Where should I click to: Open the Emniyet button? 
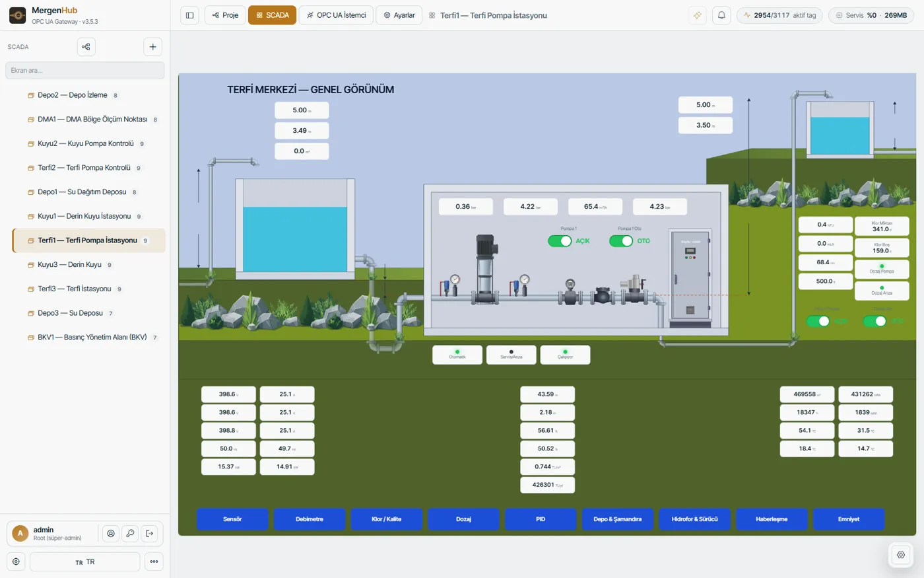[849, 519]
